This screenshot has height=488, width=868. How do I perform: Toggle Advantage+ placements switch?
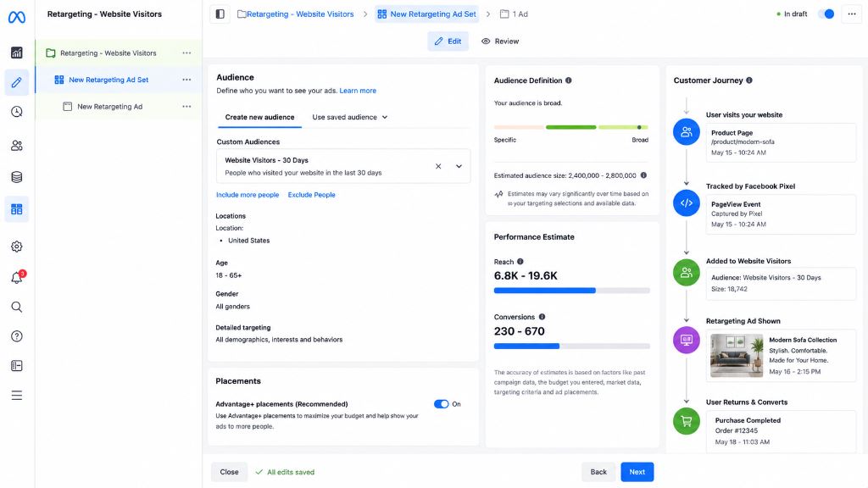coord(441,404)
